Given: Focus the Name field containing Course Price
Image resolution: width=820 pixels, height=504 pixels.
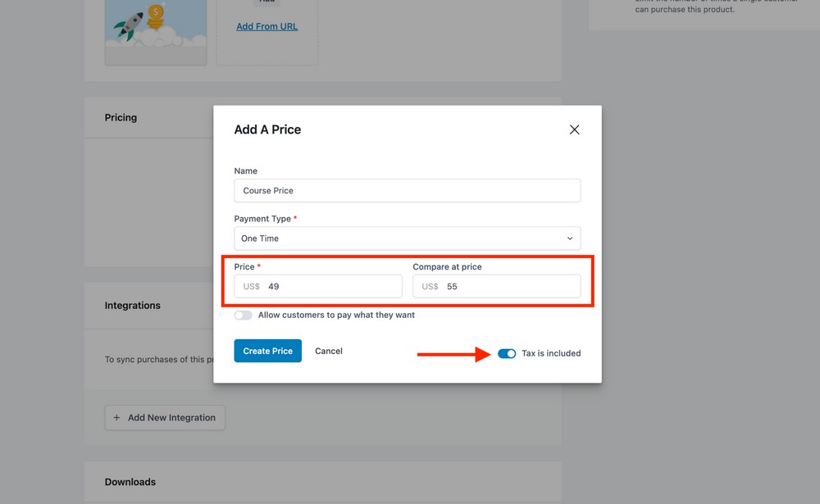Looking at the screenshot, I should [x=407, y=190].
